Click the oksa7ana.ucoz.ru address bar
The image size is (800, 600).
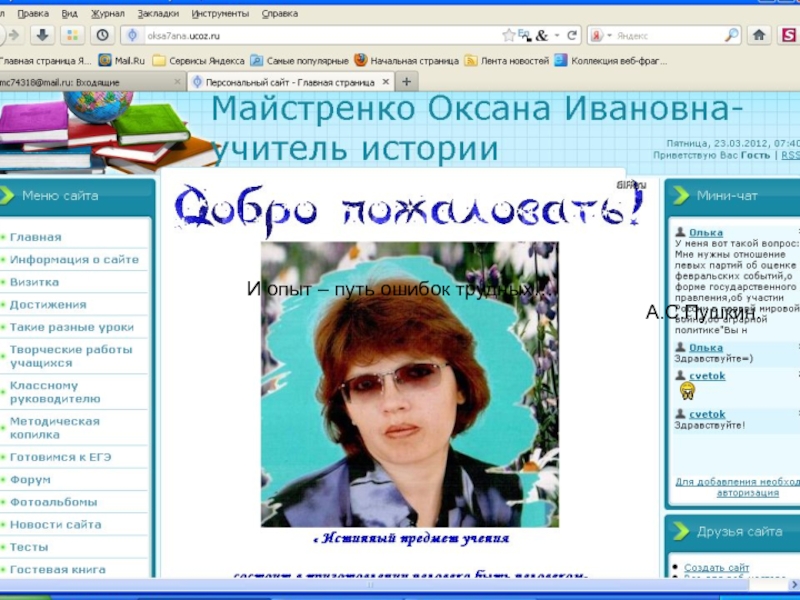[x=300, y=35]
